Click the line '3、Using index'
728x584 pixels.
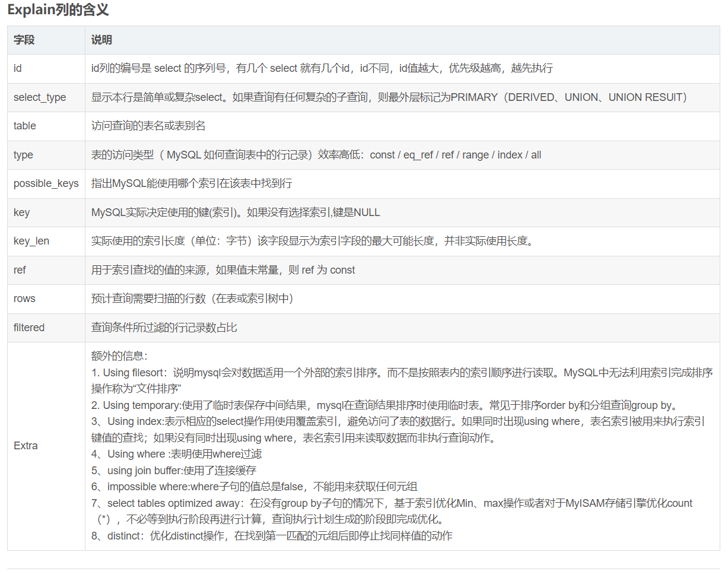[398, 421]
